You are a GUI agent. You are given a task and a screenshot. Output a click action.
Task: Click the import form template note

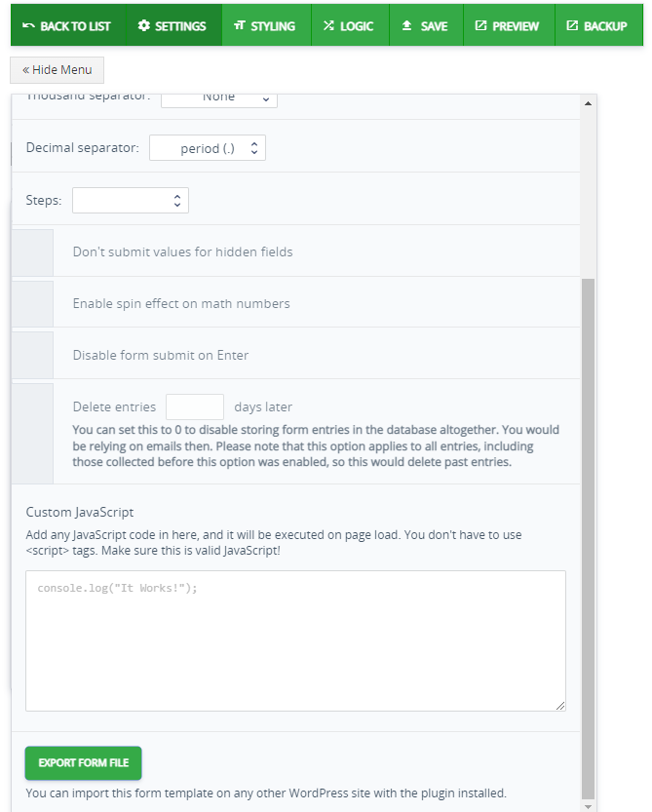(x=266, y=793)
